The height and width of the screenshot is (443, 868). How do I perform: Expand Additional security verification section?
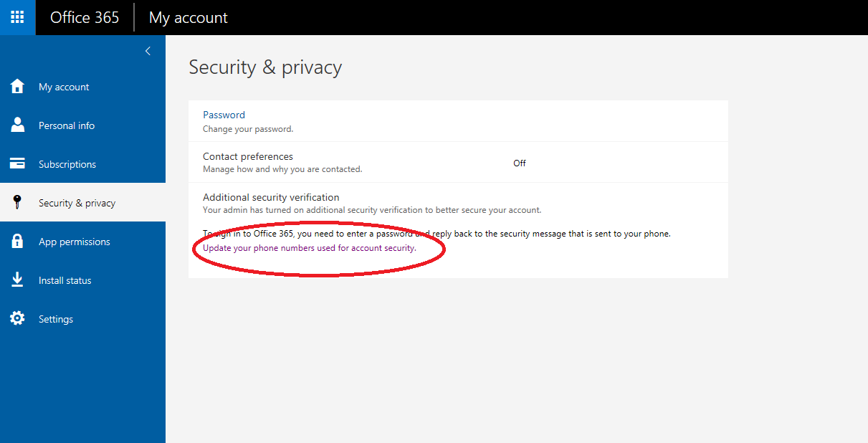point(271,197)
